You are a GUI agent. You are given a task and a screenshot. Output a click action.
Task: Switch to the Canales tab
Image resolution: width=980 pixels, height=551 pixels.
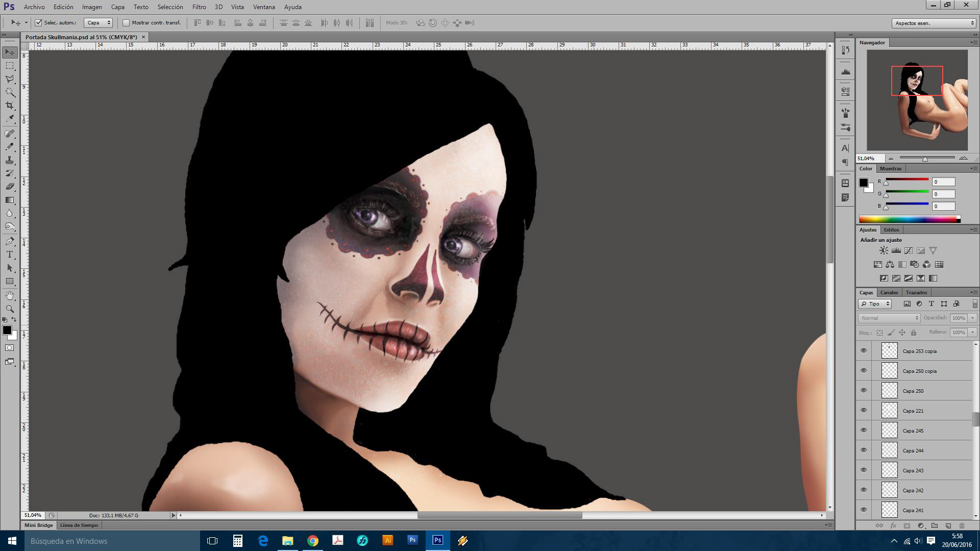pyautogui.click(x=889, y=292)
